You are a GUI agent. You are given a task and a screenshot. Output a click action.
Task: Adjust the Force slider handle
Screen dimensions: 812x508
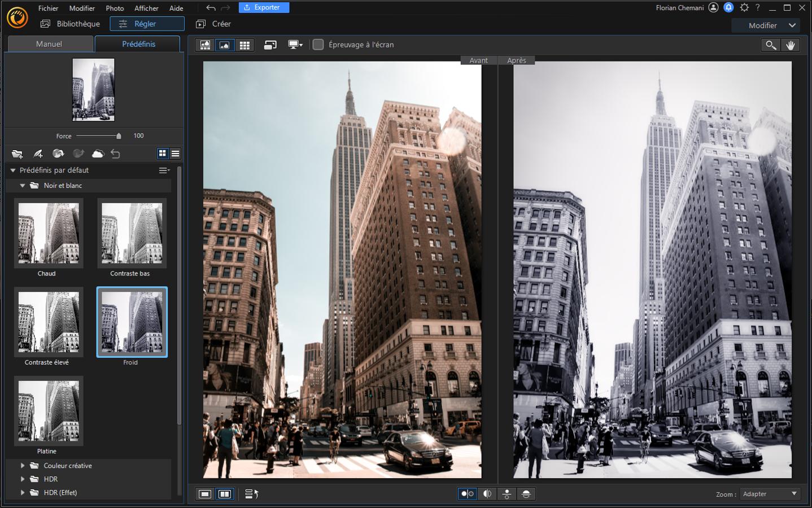tap(119, 135)
